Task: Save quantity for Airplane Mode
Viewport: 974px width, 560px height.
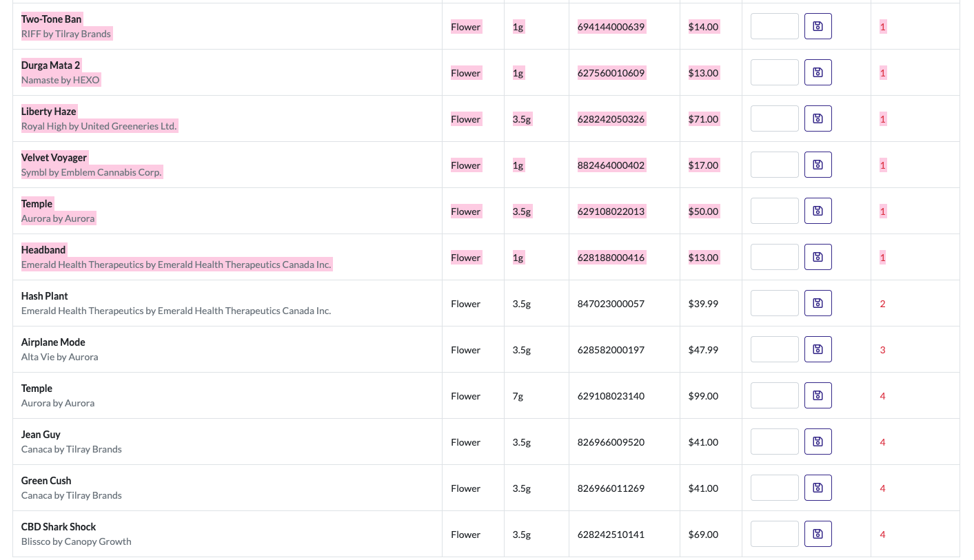Action: point(818,349)
